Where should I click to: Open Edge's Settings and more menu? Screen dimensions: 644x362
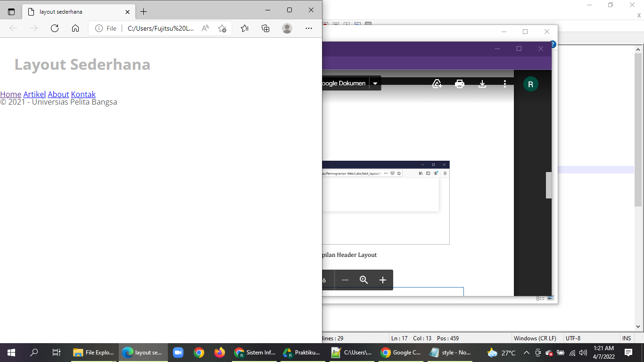(x=309, y=28)
